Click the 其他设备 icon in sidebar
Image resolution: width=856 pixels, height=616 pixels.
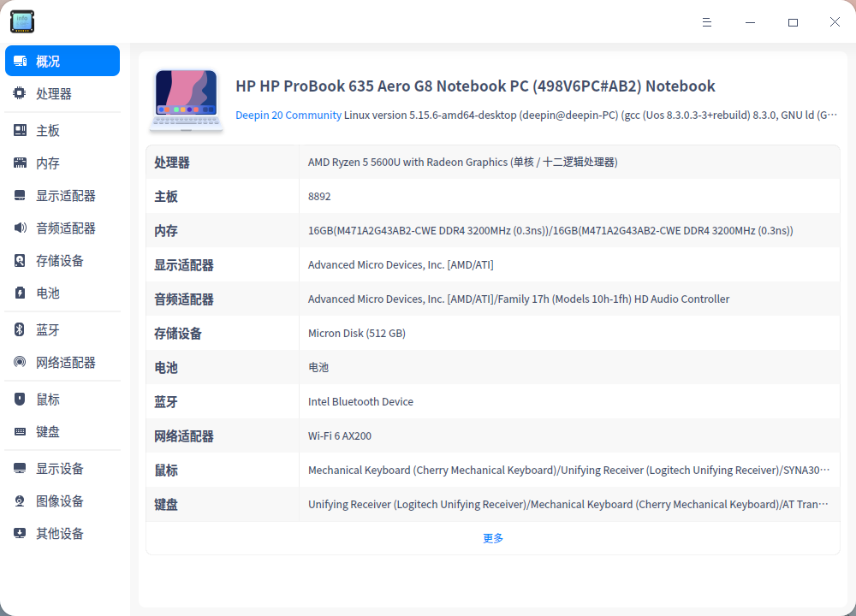[20, 533]
